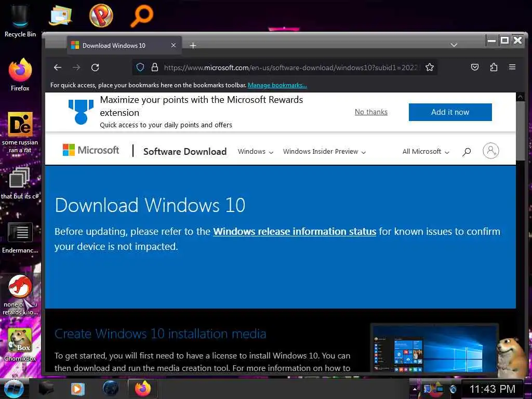This screenshot has width=532, height=399.
Task: Select the Firefox desktop shortcut icon
Action: (20, 75)
